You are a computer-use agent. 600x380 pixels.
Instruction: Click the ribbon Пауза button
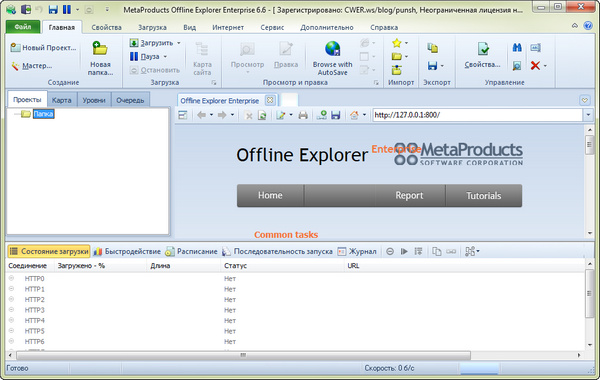coord(145,57)
